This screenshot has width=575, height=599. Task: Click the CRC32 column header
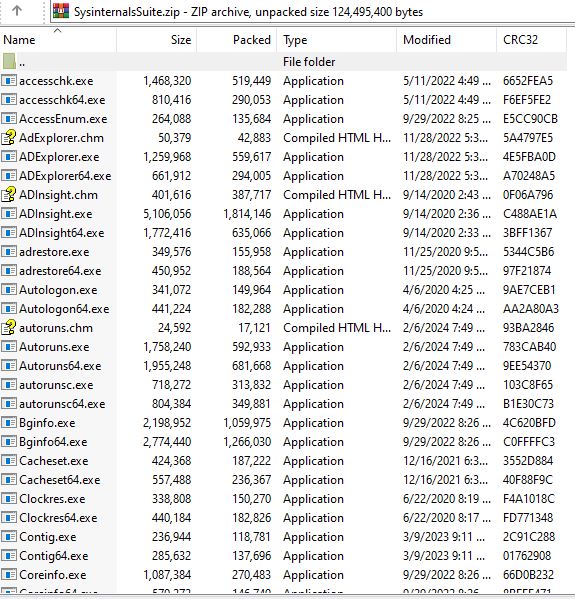[531, 40]
